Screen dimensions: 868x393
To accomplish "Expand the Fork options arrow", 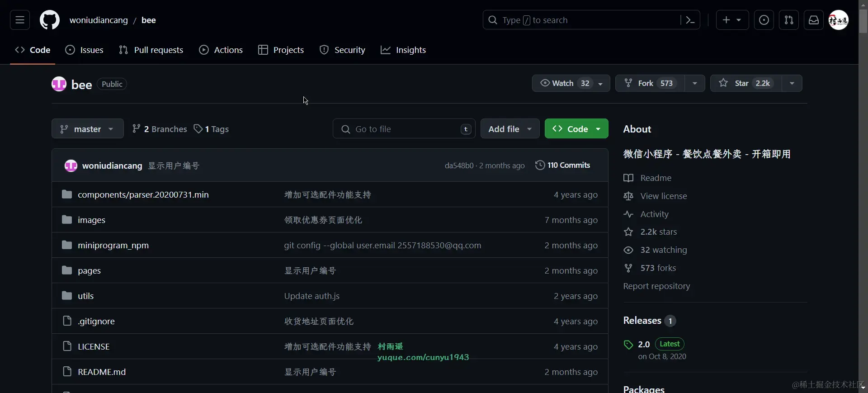I will [x=695, y=83].
